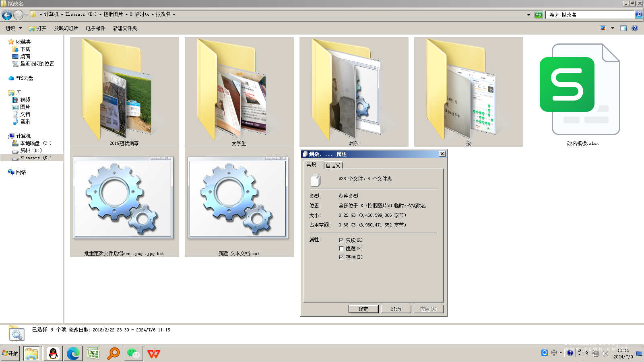Click the refresh icon beside address bar

coord(539,15)
